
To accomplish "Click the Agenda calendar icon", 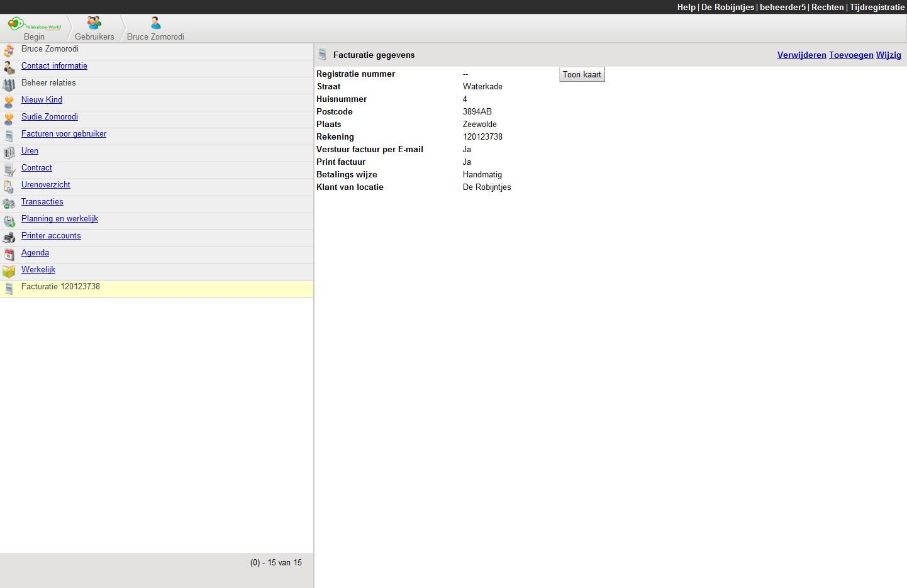I will click(x=9, y=255).
